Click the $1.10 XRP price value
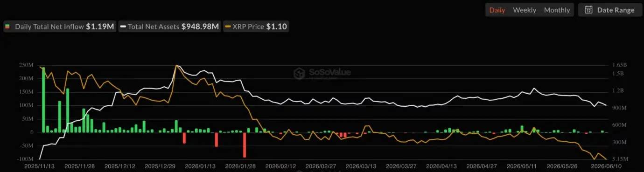This screenshot has height=172, width=644. (x=276, y=27)
